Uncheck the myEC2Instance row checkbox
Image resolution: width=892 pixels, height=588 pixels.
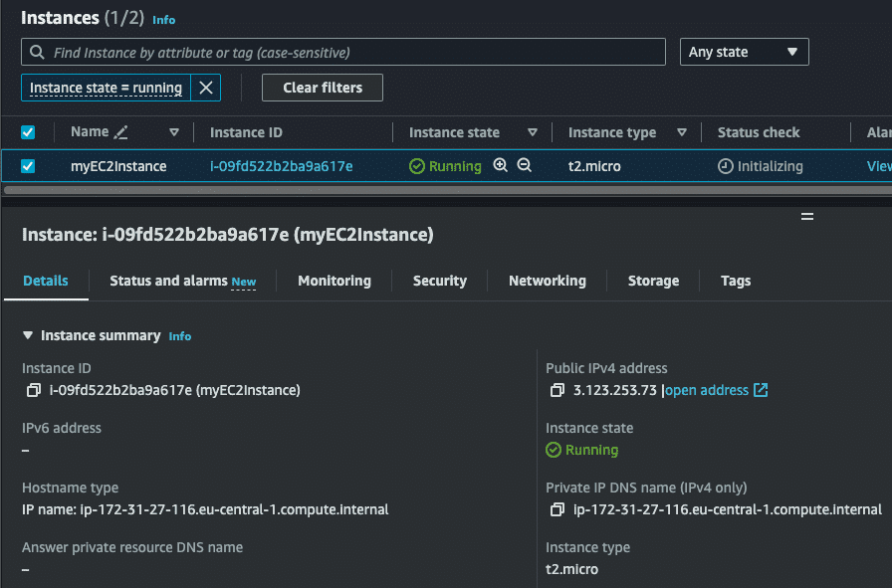coord(28,166)
